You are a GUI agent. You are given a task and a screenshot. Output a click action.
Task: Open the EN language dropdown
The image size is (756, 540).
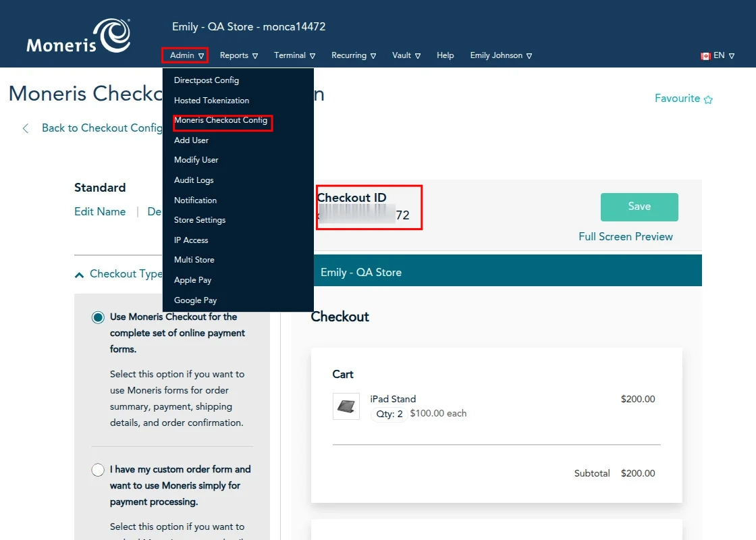724,55
